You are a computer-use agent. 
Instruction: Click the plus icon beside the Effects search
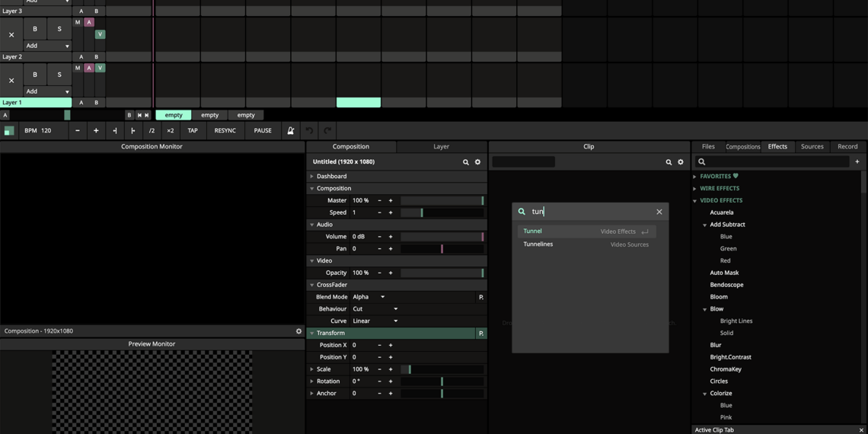(857, 162)
